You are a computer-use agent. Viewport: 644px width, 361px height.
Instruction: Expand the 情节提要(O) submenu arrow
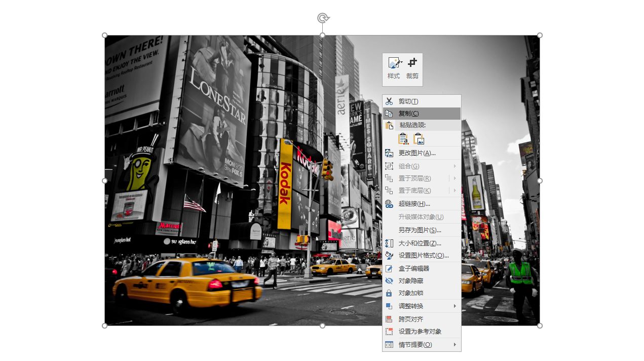(454, 345)
